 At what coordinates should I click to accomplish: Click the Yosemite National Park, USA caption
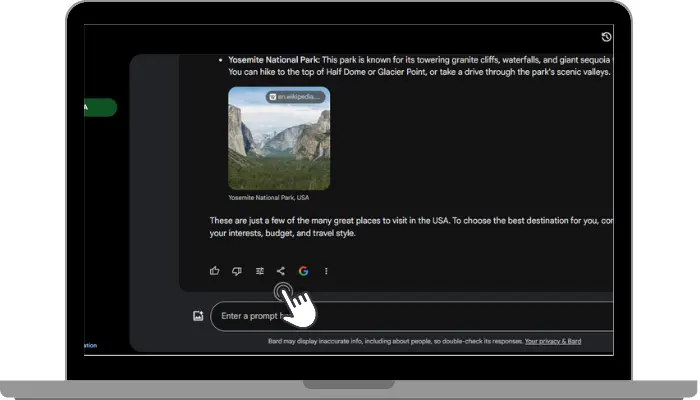[x=269, y=197]
